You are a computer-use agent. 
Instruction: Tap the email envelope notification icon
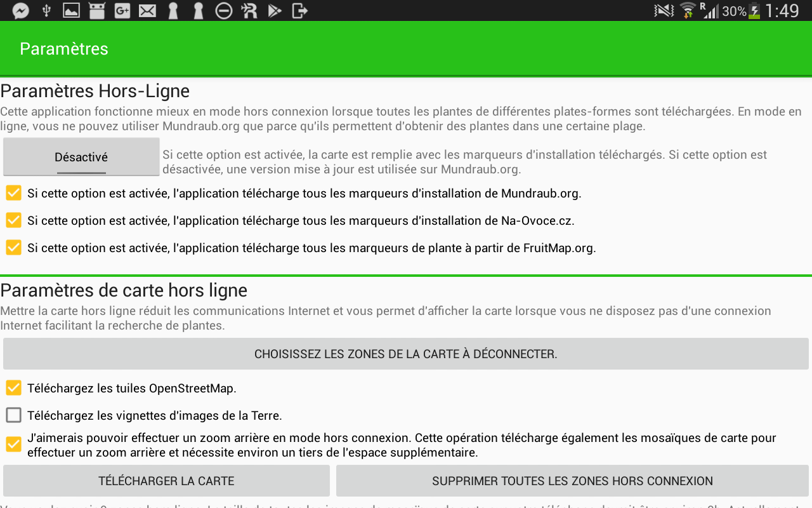point(147,11)
